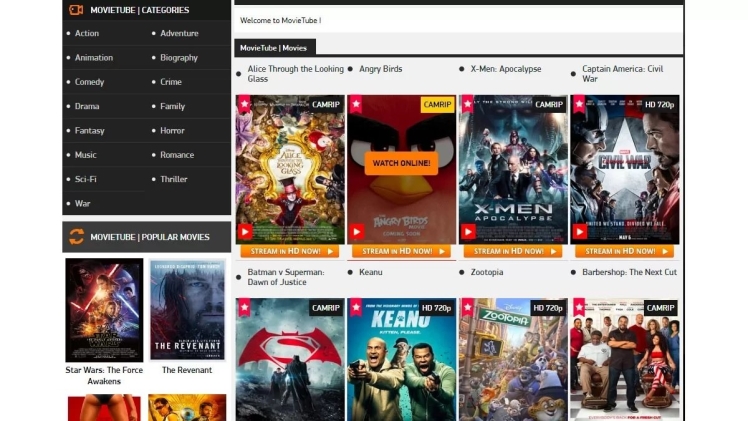This screenshot has width=748, height=421.
Task: Browse the Family category
Action: tap(172, 106)
